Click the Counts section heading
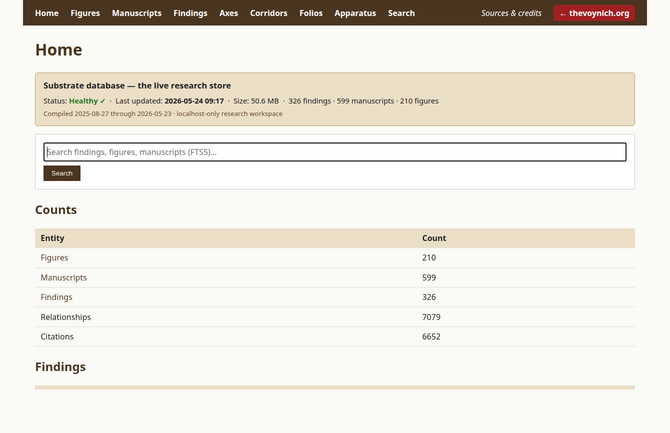 [56, 210]
